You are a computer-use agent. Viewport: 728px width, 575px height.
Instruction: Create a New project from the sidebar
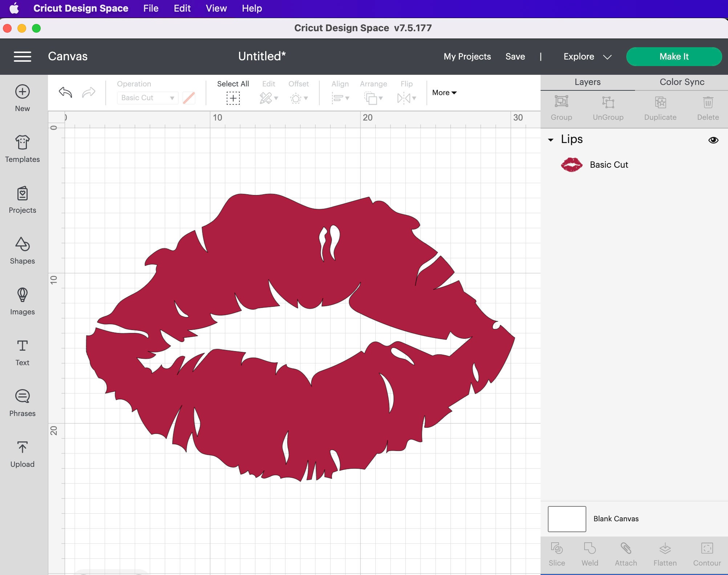click(22, 97)
